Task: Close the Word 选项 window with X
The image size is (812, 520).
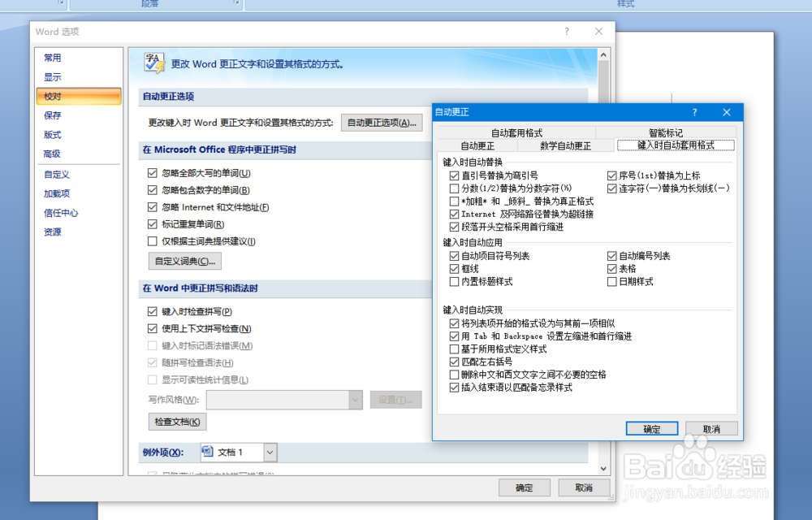Action: click(x=598, y=32)
